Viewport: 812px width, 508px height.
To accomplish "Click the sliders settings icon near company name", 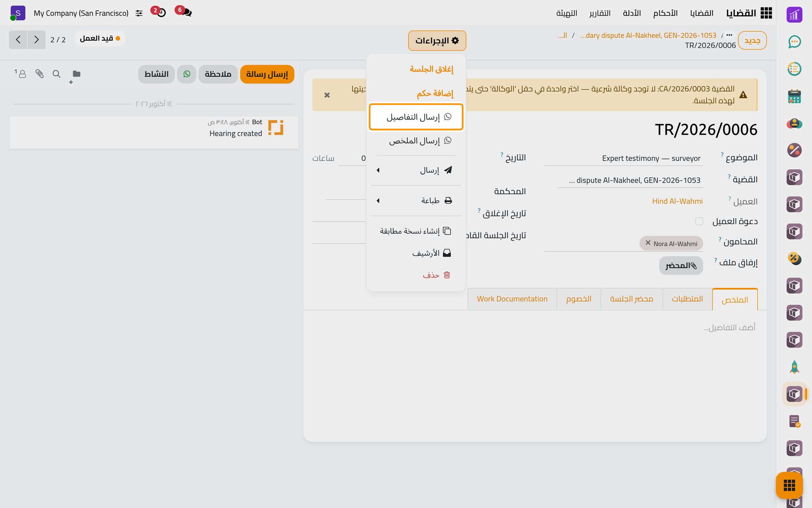I will pos(139,14).
